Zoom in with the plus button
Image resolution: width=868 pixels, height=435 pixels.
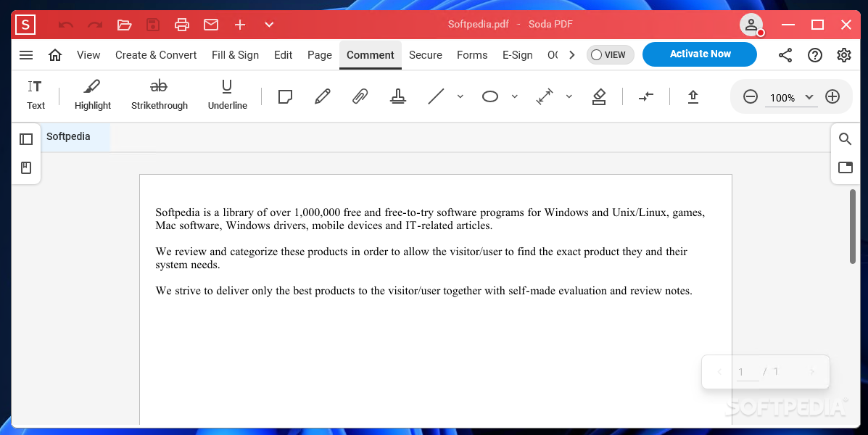832,97
